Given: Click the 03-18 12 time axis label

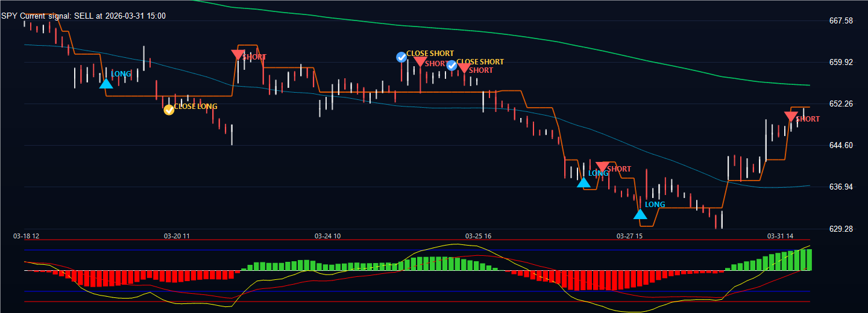Looking at the screenshot, I should 27,236.
